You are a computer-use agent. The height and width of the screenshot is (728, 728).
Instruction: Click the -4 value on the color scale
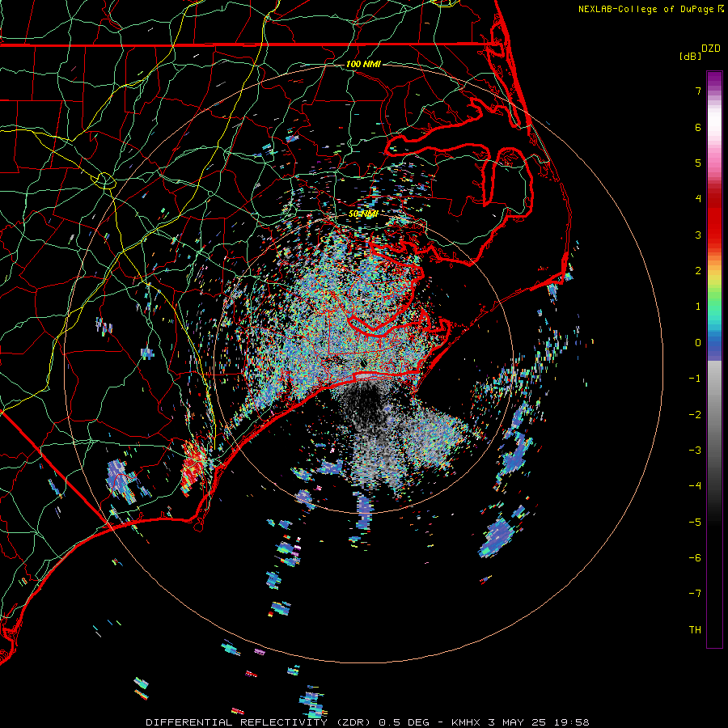695,486
